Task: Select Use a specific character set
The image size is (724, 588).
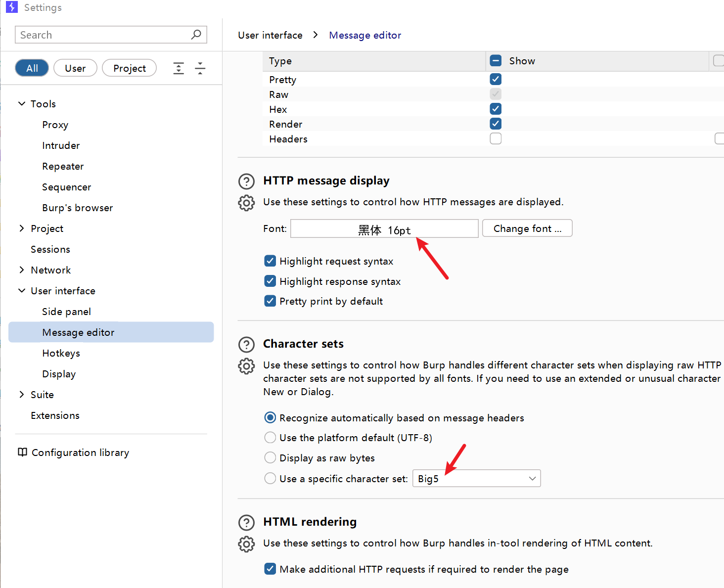Action: coord(270,478)
